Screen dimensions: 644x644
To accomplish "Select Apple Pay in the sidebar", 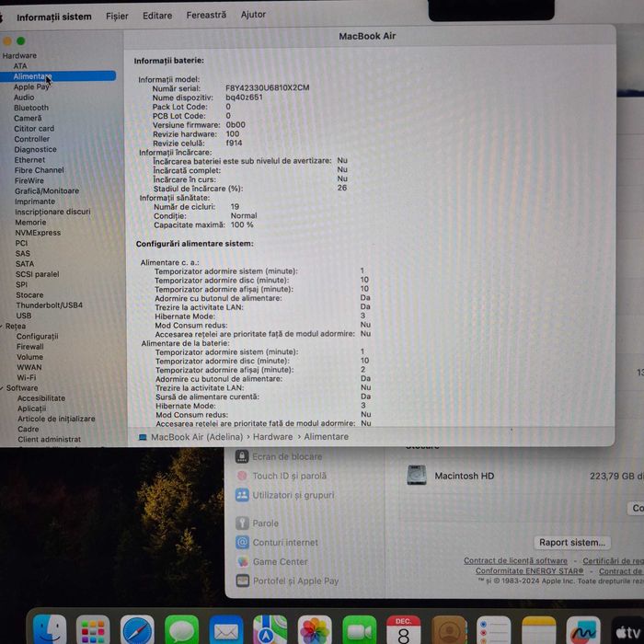I will [31, 87].
